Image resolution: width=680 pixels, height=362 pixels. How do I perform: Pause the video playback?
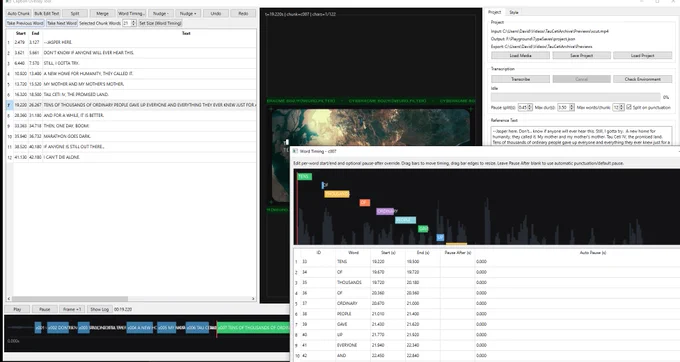click(45, 309)
